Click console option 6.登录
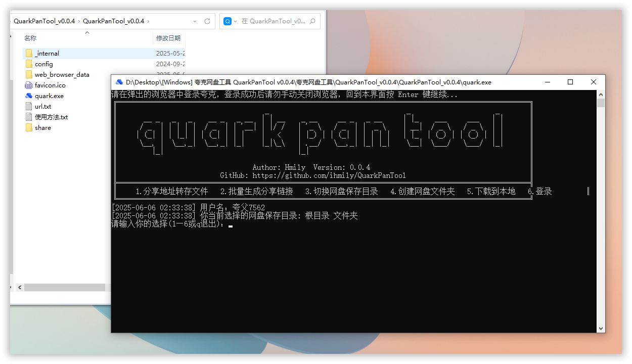This screenshot has height=364, width=632. coord(540,191)
